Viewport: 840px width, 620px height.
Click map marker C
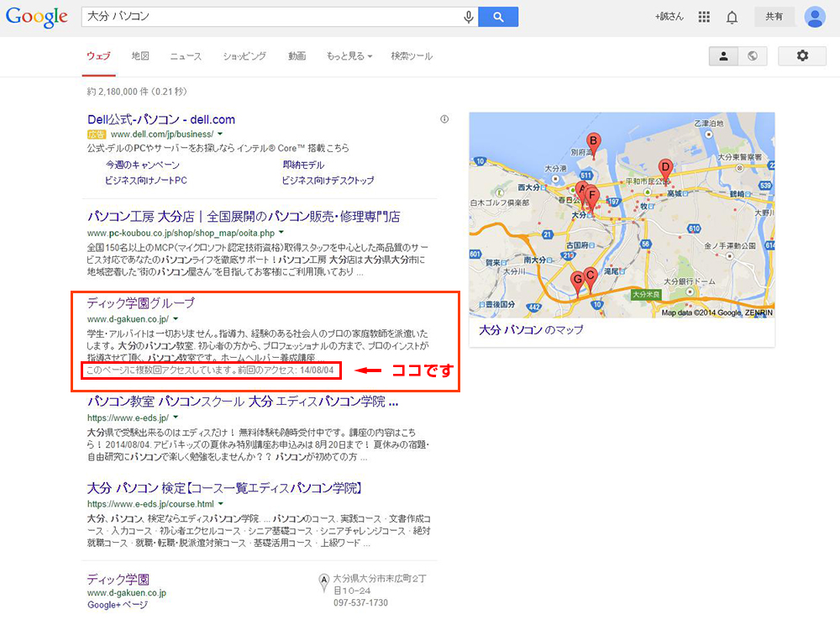591,278
